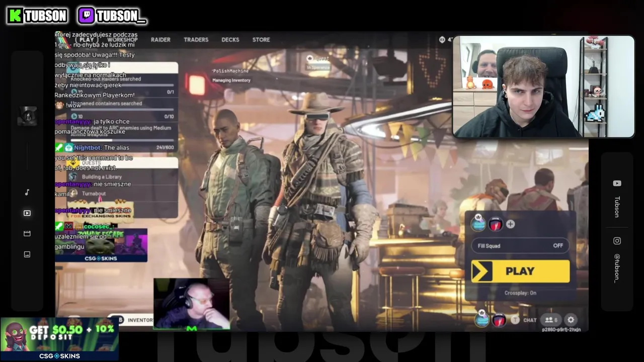644x362 pixels.
Task: Click the currency icon in the top bar
Action: pyautogui.click(x=442, y=40)
